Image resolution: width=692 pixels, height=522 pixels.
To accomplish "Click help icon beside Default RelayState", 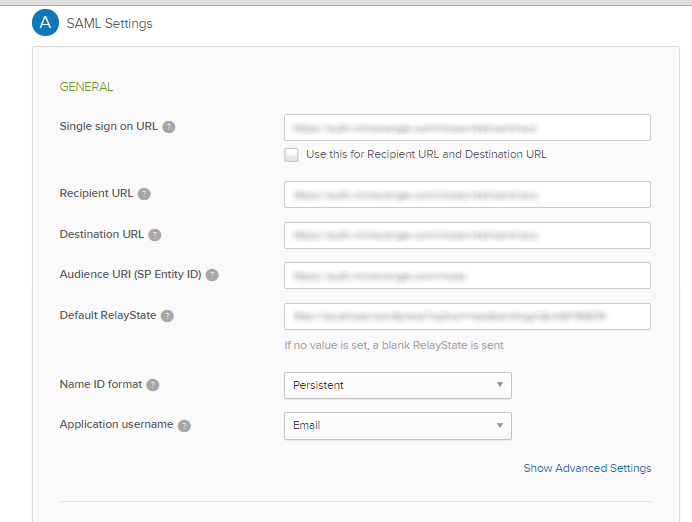I will click(x=167, y=316).
